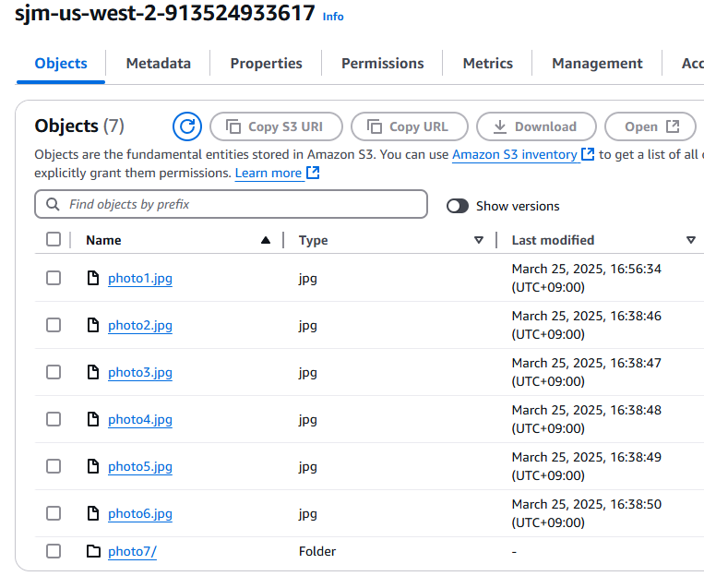Screen dimensions: 704x588
Task: Check the box for photo5.jpg
Action: pyautogui.click(x=54, y=467)
